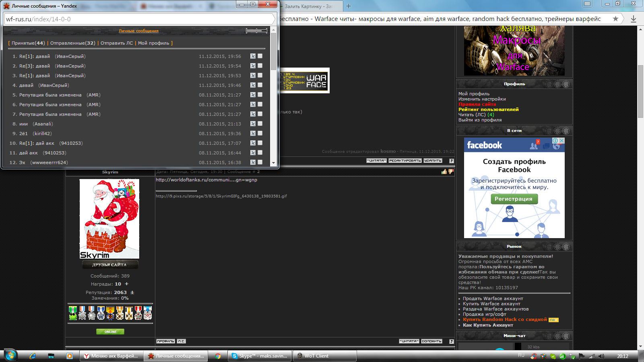Open taskbar item 'Меняю акк Варфейс'
Screen dimensions: 644x362
click(111, 356)
